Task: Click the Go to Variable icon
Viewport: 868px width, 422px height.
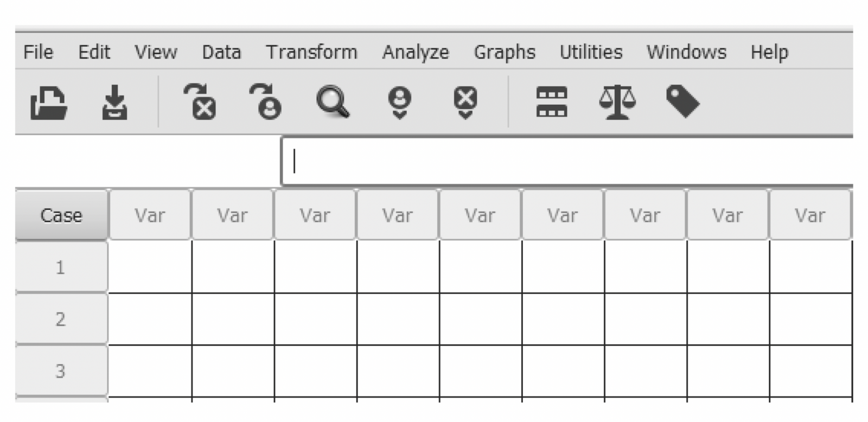Action: tap(200, 101)
